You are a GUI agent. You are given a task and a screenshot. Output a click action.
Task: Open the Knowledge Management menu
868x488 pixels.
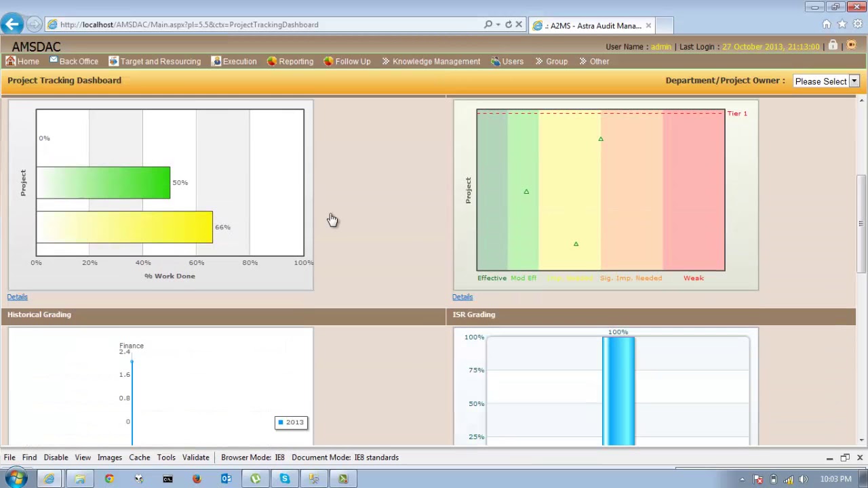(431, 61)
